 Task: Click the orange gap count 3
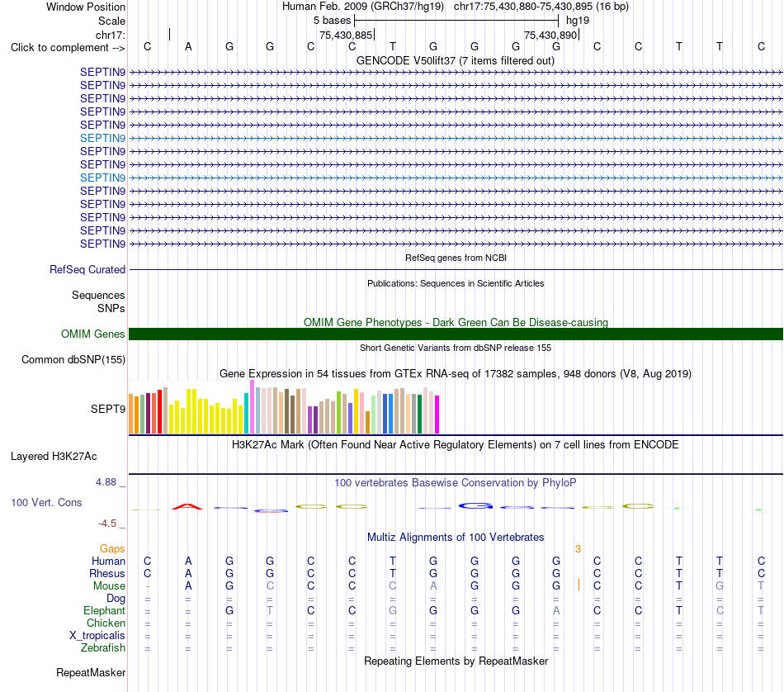point(578,549)
